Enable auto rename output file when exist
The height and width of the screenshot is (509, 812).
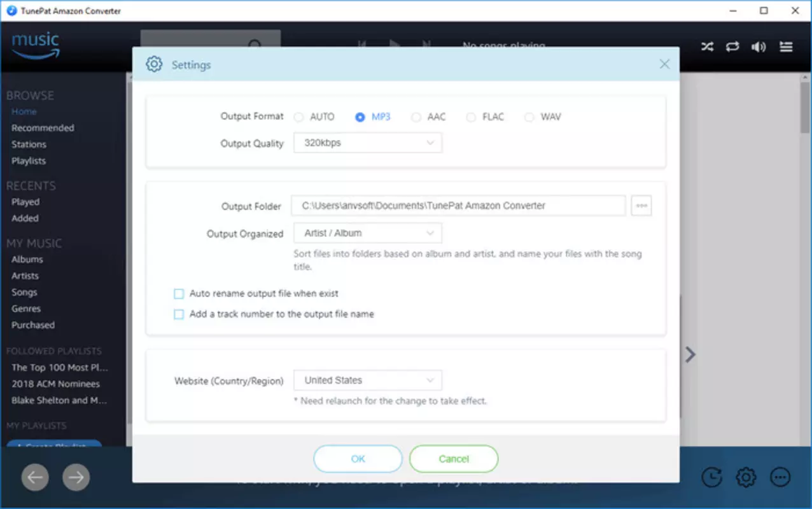click(179, 294)
